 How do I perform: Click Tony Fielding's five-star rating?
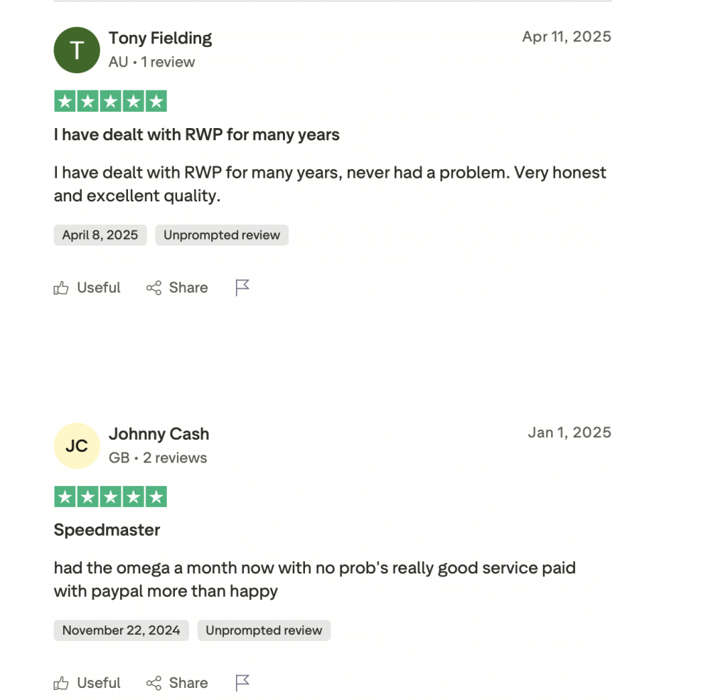[110, 101]
